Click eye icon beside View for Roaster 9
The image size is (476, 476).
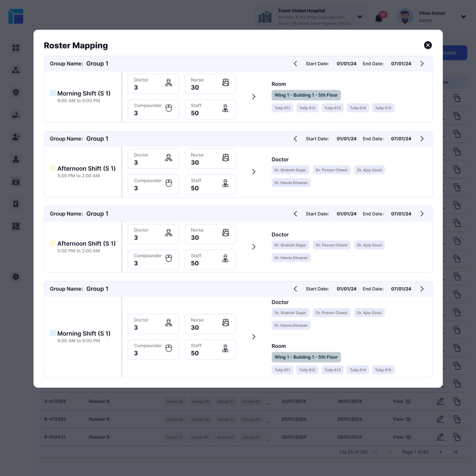tap(408, 437)
